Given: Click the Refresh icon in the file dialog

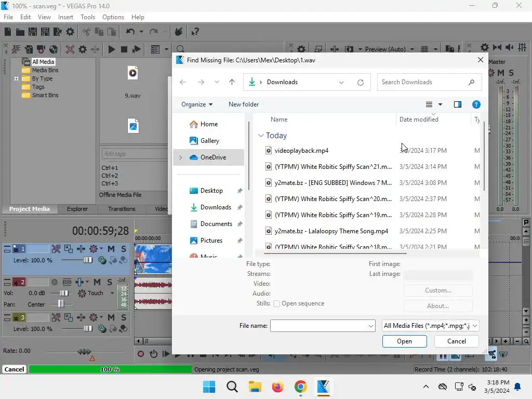Looking at the screenshot, I should [361, 83].
